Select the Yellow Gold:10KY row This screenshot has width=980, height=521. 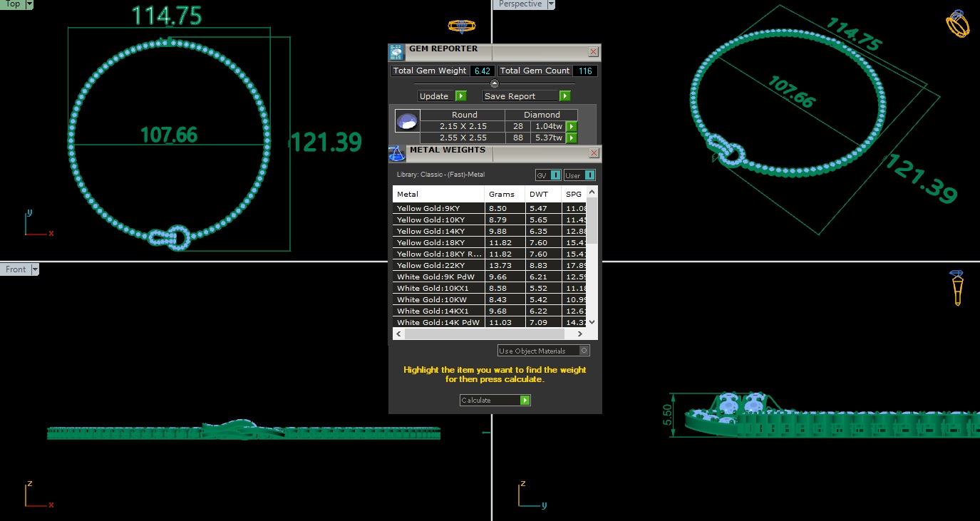pos(490,220)
